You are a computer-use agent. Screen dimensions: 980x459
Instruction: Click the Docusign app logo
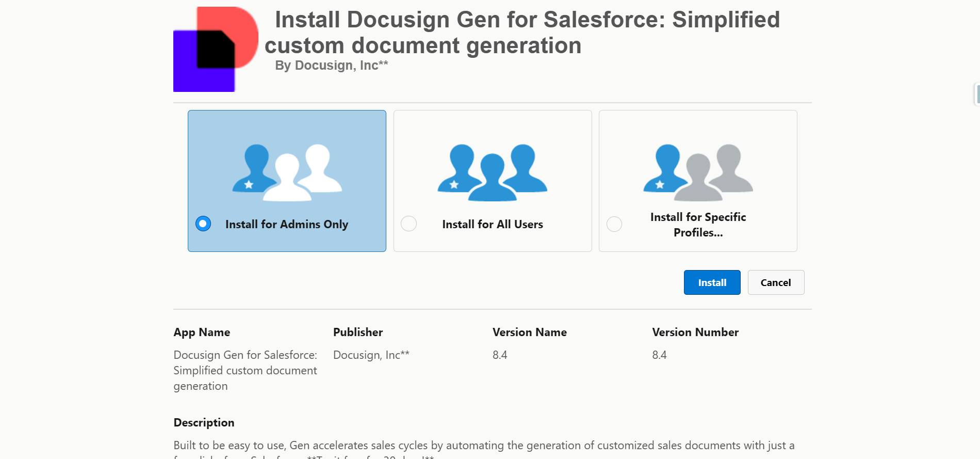216,49
